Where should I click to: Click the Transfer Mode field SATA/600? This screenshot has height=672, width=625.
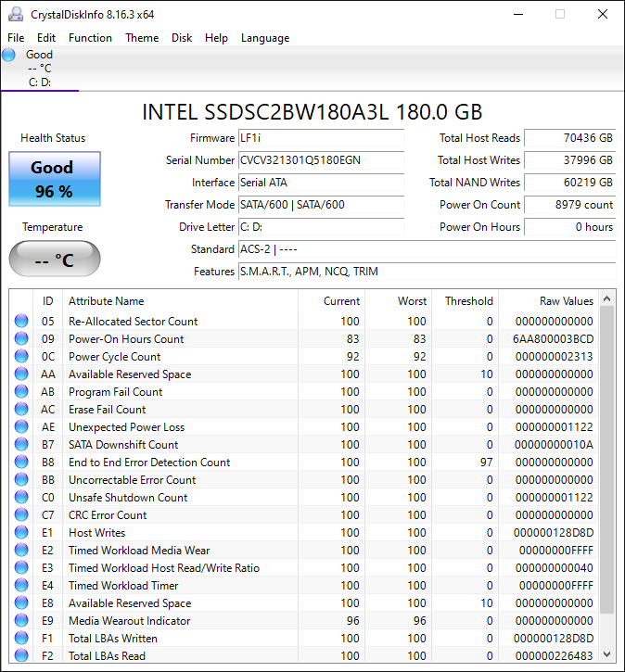[321, 205]
